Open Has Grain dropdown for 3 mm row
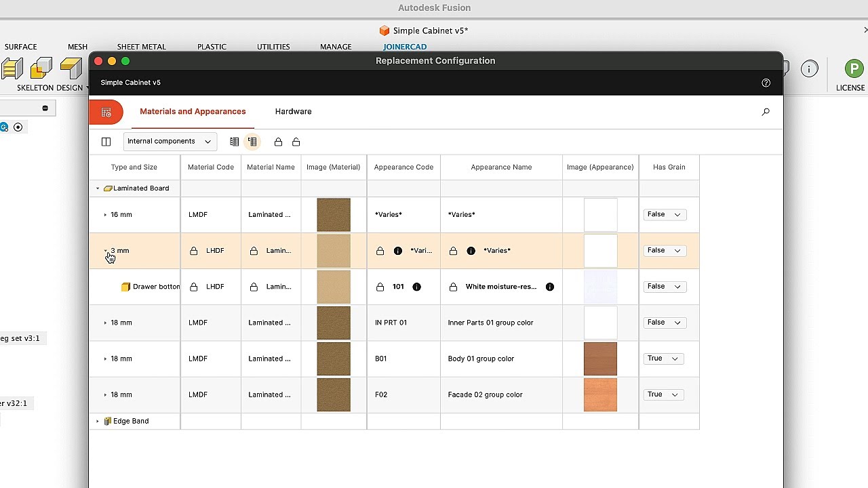The width and height of the screenshot is (868, 488). [665, 251]
